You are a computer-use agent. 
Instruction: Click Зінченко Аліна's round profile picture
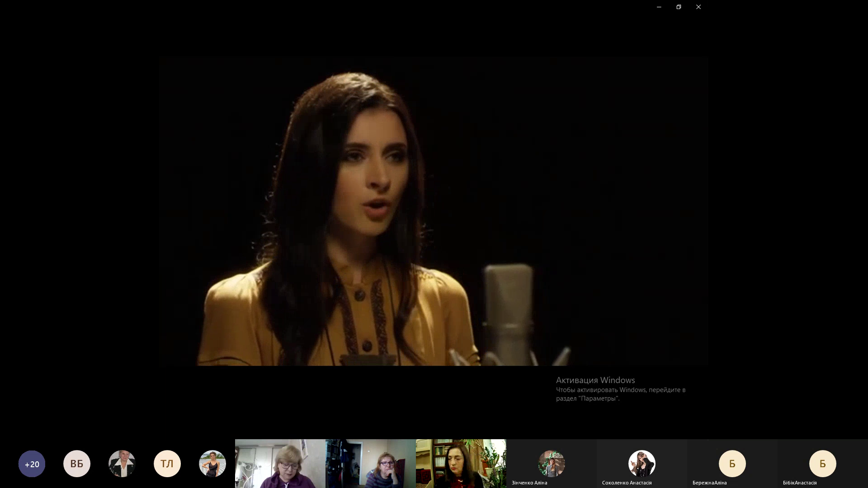[x=552, y=464]
